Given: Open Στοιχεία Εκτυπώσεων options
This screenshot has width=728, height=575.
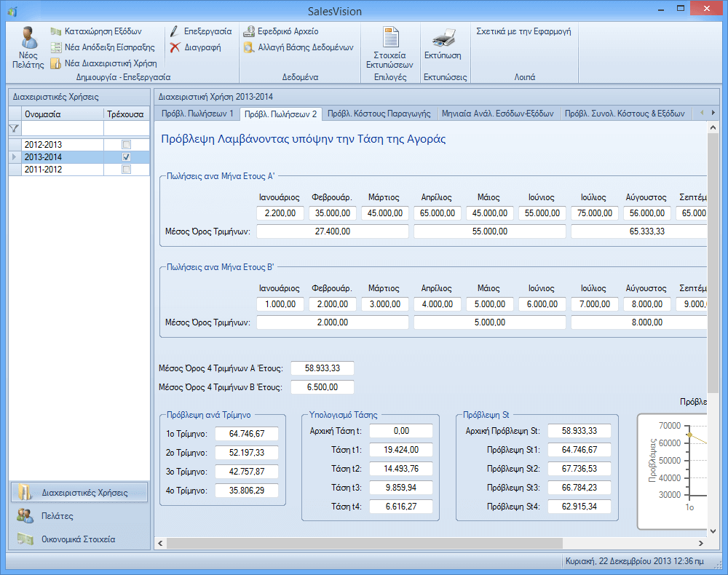Looking at the screenshot, I should [x=389, y=39].
